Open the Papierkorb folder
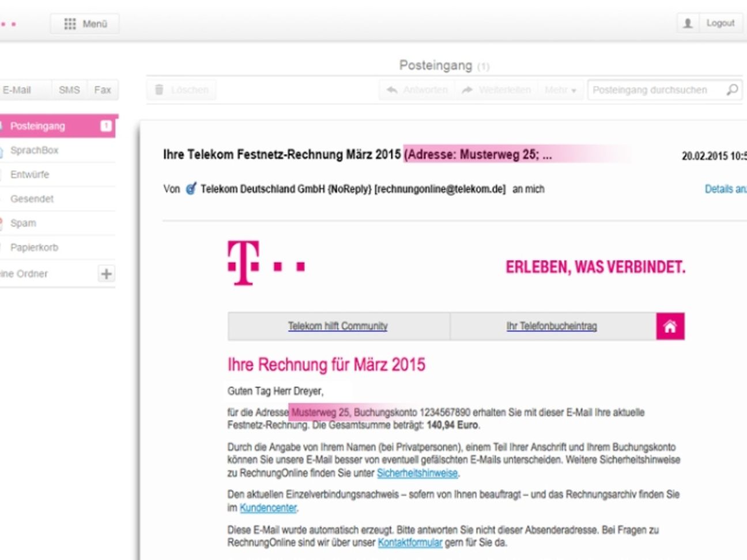Screen dimensions: 747x560 pos(57,247)
